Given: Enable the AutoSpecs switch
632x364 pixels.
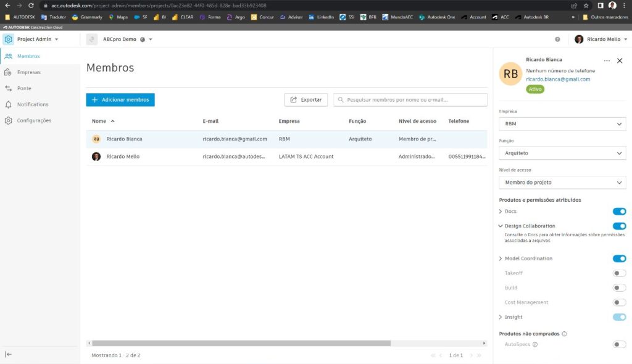Looking at the screenshot, I should [619, 344].
